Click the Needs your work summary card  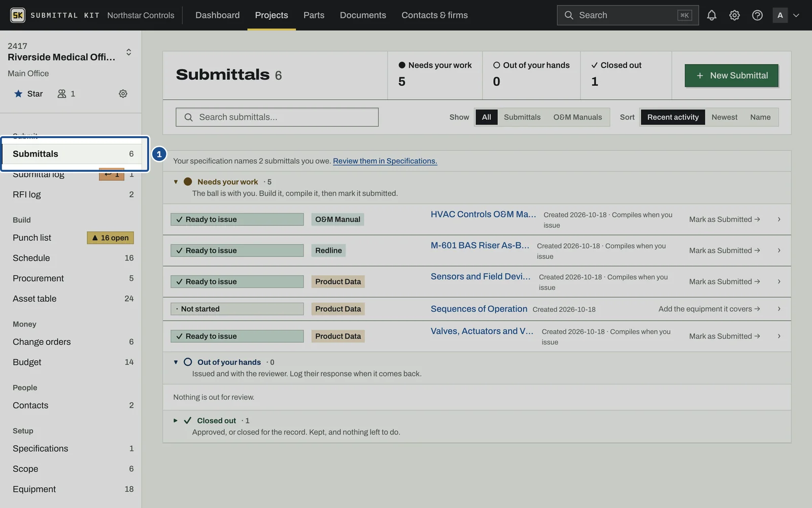point(435,75)
